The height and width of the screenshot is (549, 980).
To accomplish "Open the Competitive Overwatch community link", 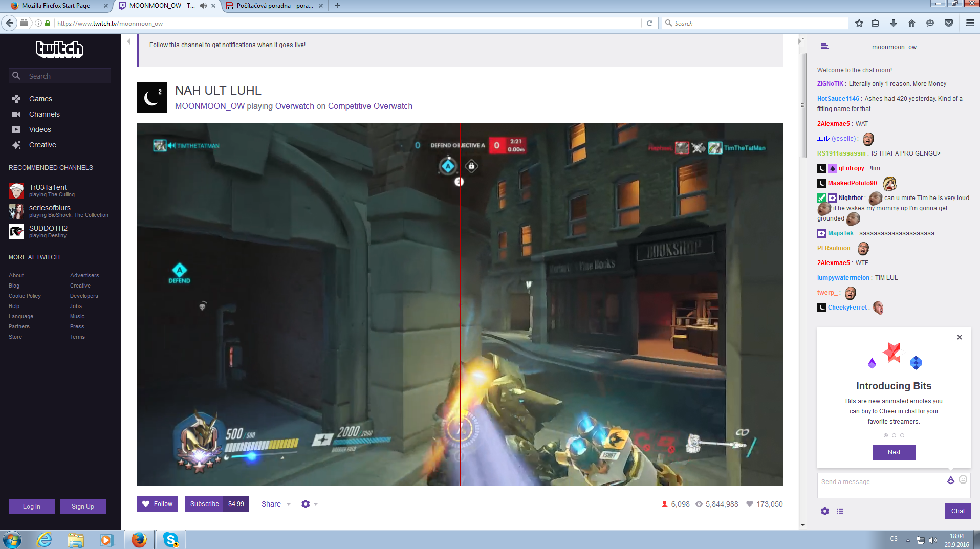I will 370,106.
